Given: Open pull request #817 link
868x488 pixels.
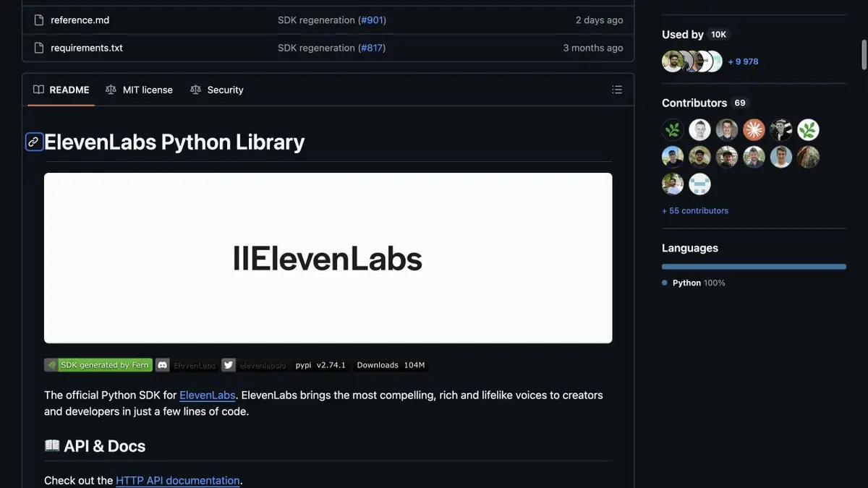Looking at the screenshot, I should 371,48.
